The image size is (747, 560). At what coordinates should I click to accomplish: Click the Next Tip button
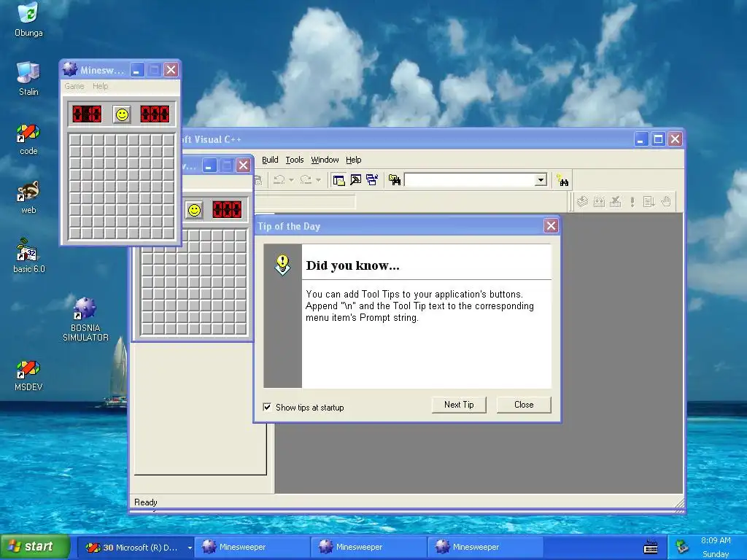[x=459, y=405]
